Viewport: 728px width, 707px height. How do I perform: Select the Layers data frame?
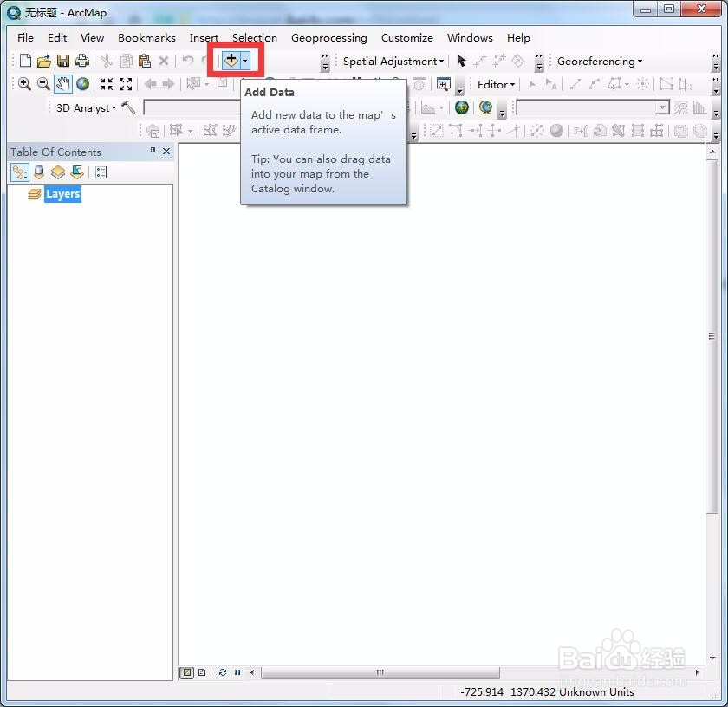(x=62, y=194)
